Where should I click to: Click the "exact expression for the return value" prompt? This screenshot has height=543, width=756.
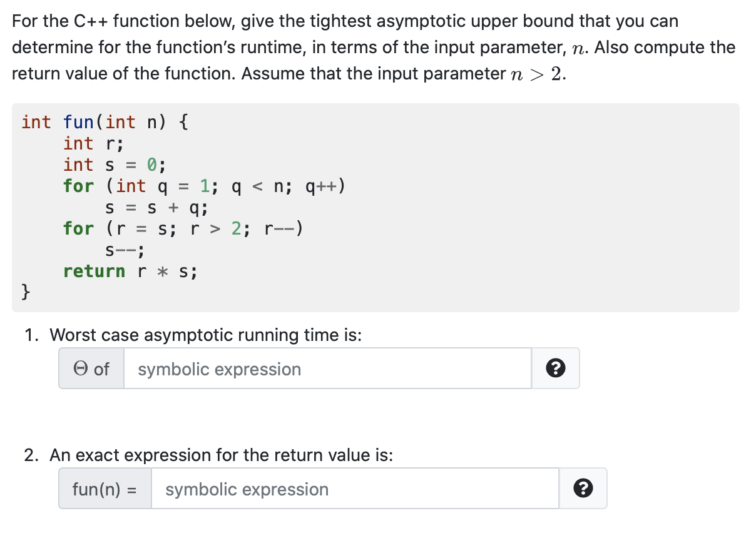[221, 455]
